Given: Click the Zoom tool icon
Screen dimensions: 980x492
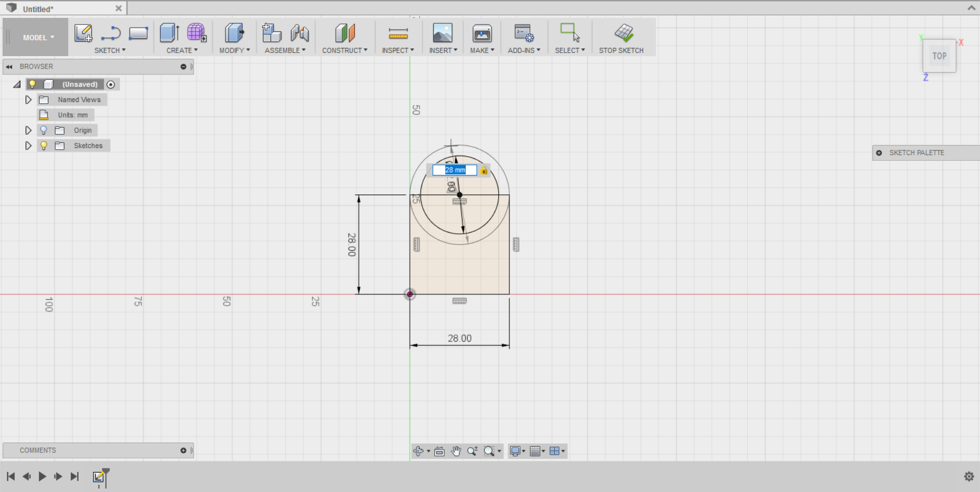Looking at the screenshot, I should [472, 451].
